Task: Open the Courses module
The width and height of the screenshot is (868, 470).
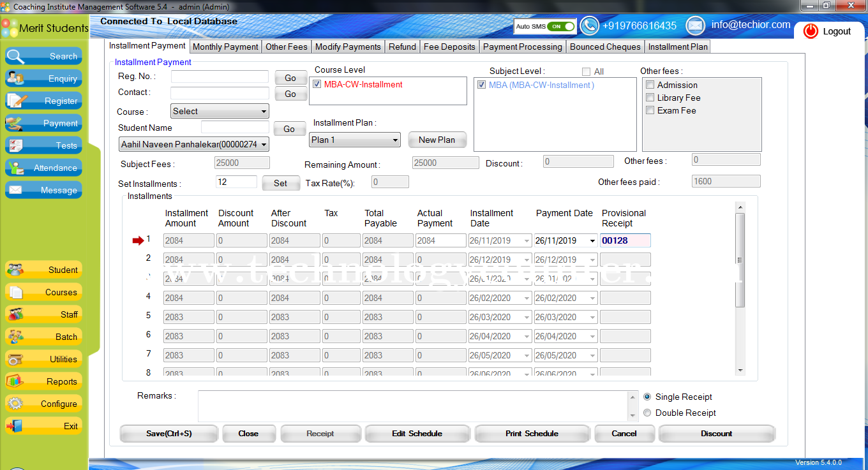Action: click(x=43, y=292)
